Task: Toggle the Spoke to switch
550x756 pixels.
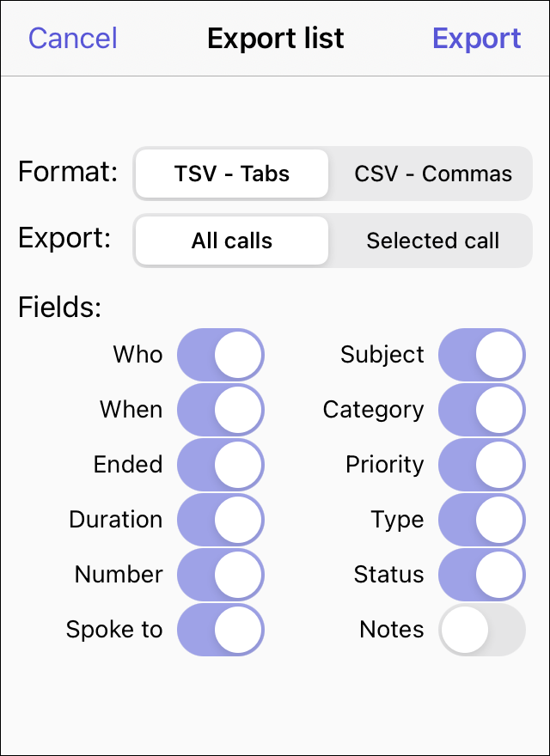Action: tap(221, 630)
